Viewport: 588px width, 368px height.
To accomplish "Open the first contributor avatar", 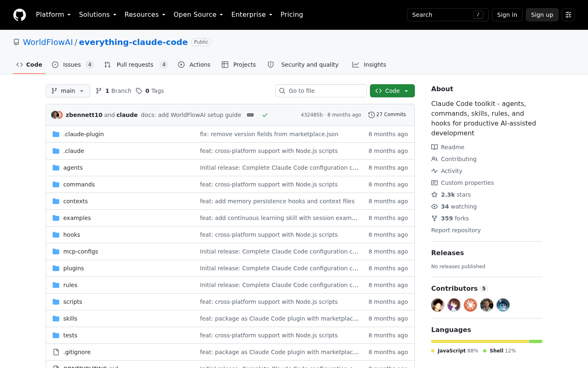I will point(438,305).
